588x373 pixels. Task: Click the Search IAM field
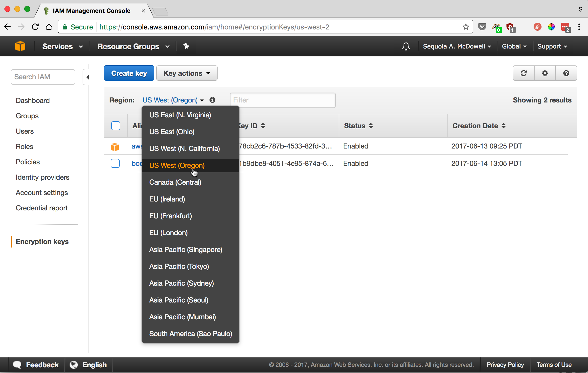point(43,77)
